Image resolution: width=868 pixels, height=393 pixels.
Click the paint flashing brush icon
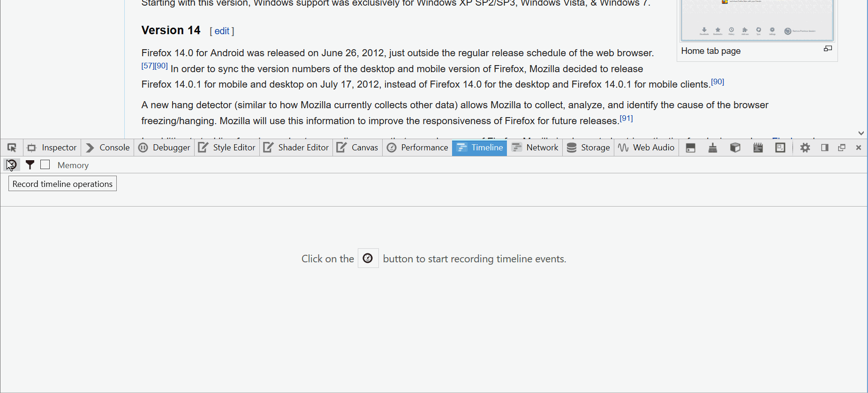pyautogui.click(x=713, y=148)
